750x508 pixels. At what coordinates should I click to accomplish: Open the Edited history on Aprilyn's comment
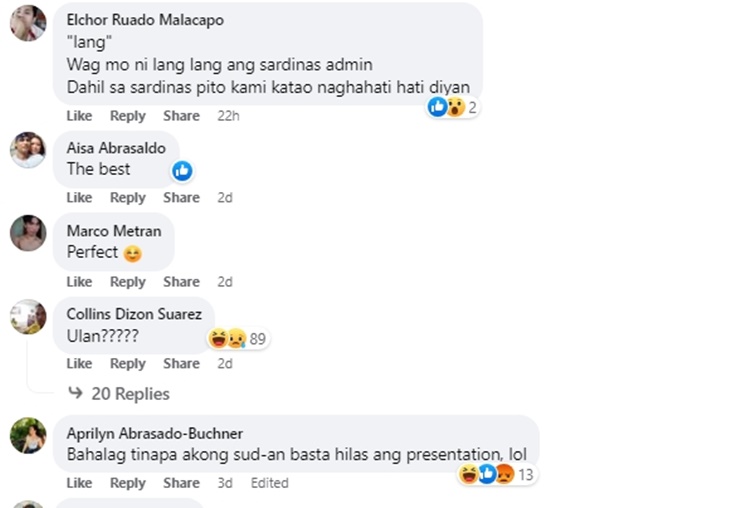[x=269, y=483]
